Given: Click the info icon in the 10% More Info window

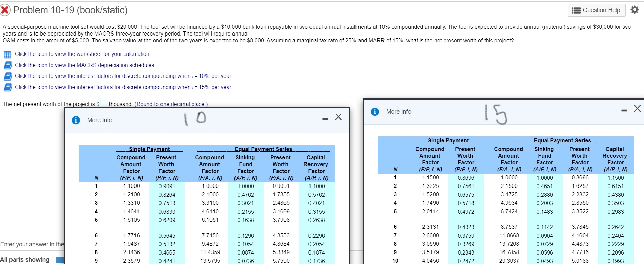Looking at the screenshot, I should [x=76, y=120].
